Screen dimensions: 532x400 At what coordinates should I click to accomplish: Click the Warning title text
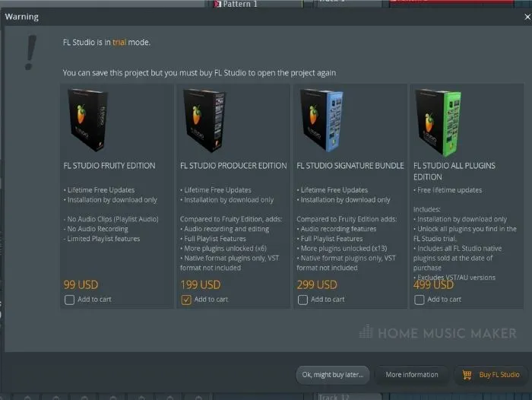[22, 17]
